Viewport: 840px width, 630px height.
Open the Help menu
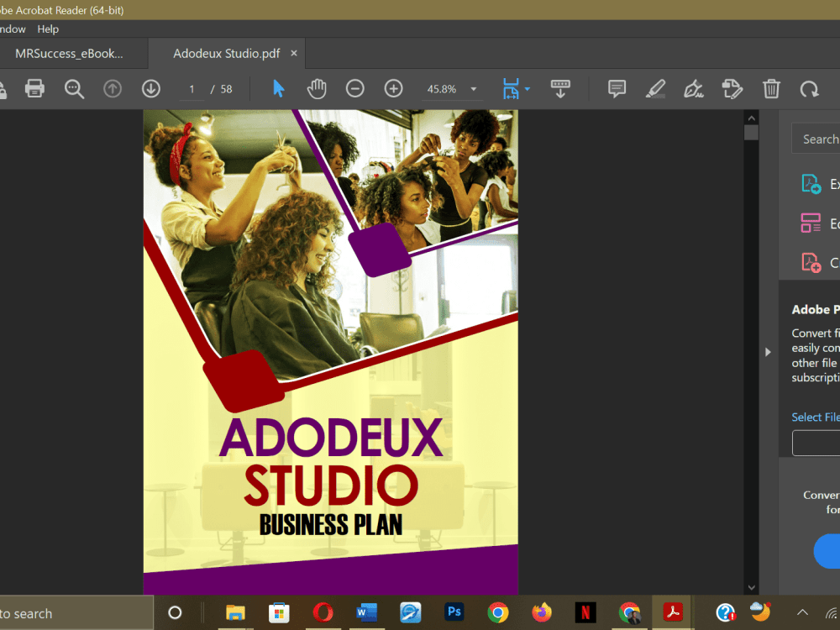[x=48, y=29]
